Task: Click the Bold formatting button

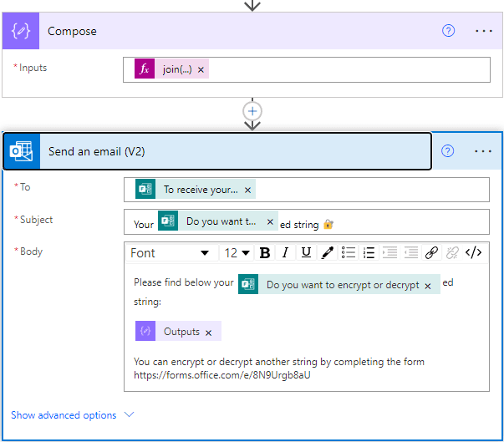Action: click(x=265, y=253)
